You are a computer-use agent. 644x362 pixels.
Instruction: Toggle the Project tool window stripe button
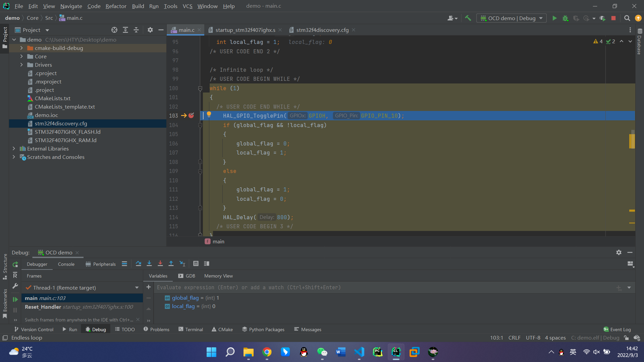coord(5,37)
